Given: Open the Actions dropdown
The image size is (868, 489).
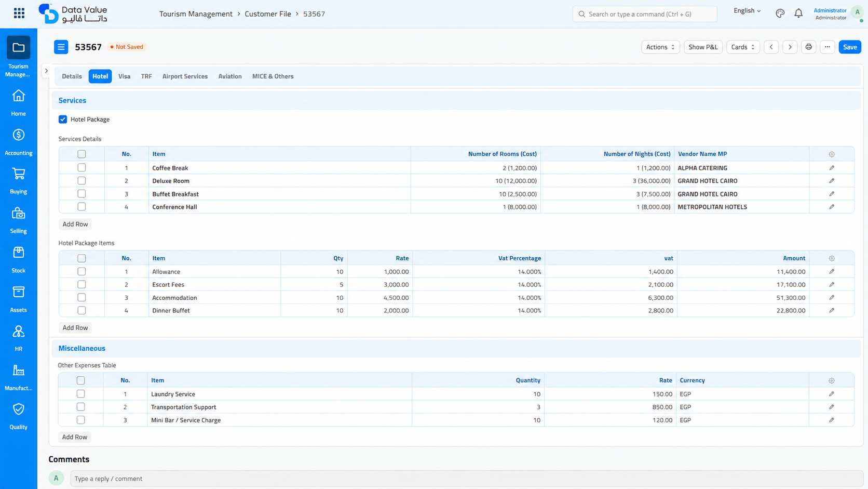Looking at the screenshot, I should pos(660,47).
